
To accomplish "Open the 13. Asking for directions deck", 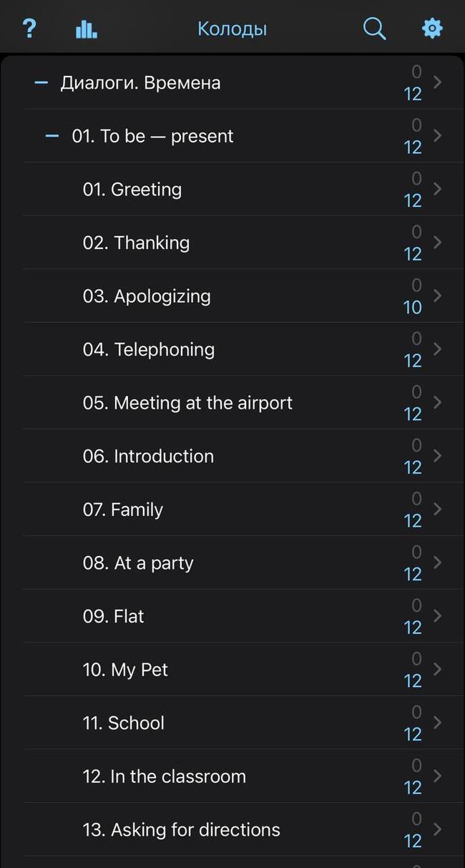I will 181,830.
